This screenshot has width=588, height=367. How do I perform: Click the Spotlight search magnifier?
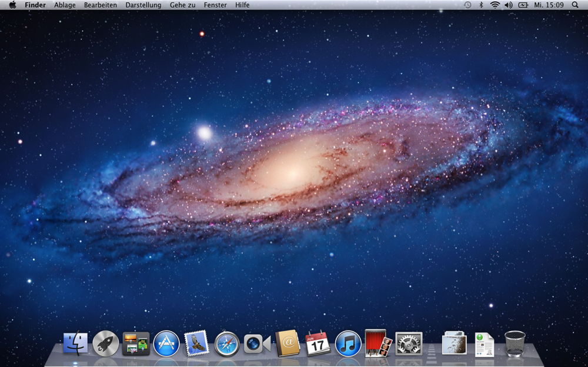pos(575,5)
